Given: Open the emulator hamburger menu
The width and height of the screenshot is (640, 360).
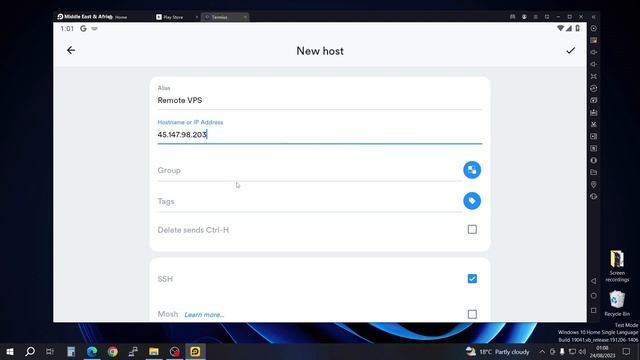Looking at the screenshot, I should tap(536, 17).
